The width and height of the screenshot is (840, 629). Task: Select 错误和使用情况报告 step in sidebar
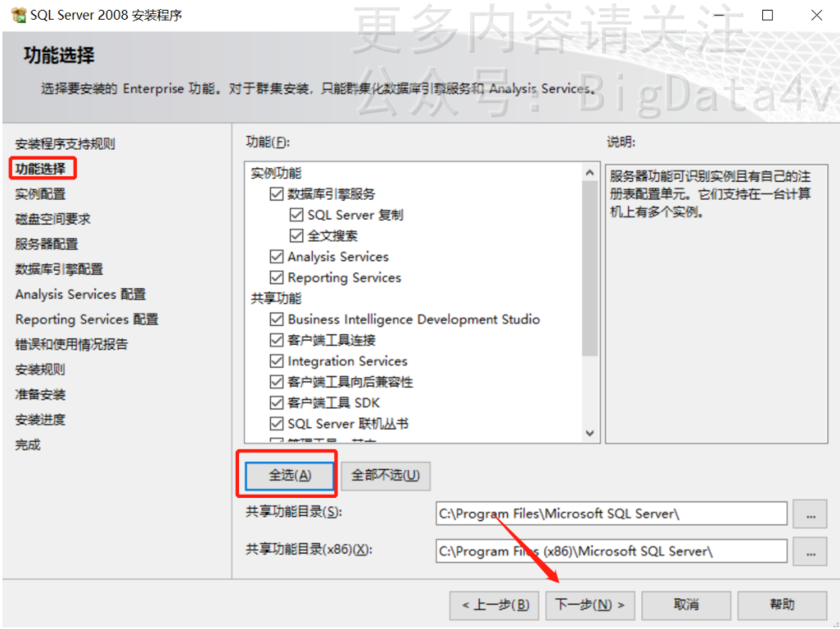click(x=71, y=345)
